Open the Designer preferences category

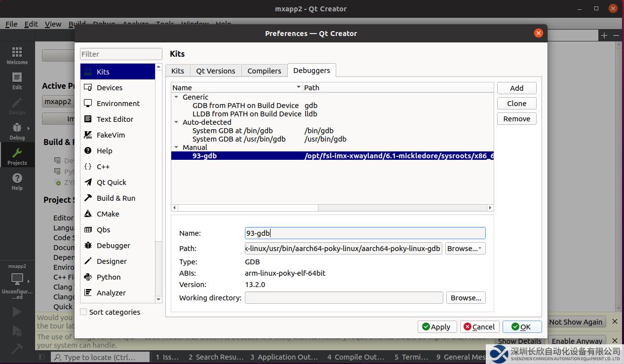117,261
